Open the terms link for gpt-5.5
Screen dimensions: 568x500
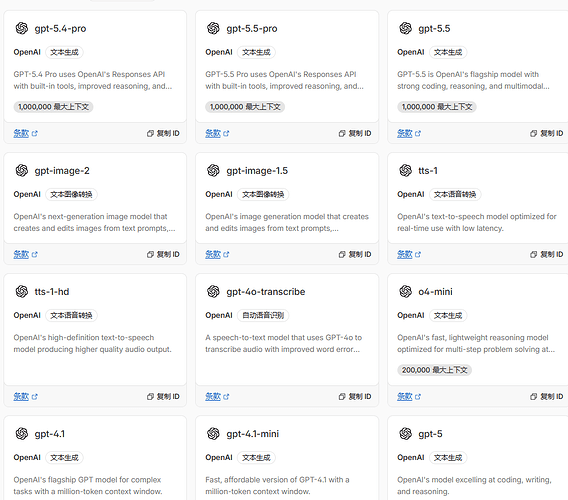(409, 133)
